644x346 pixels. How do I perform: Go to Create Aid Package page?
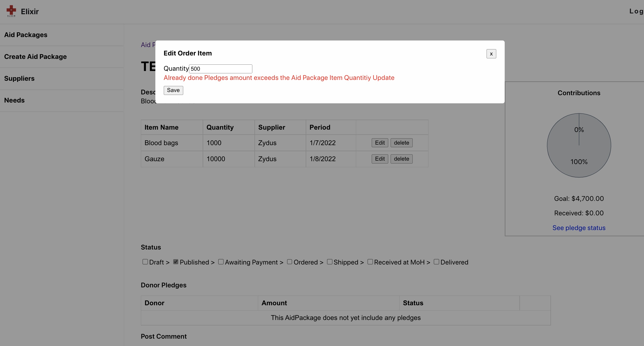point(35,57)
